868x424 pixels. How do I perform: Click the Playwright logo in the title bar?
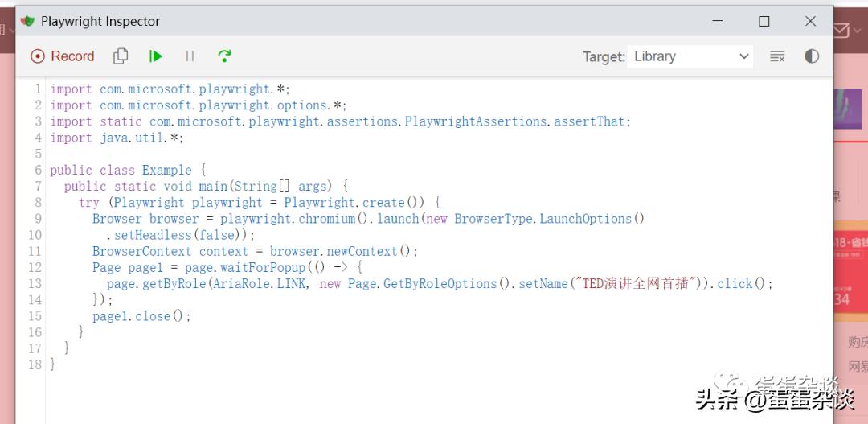tap(28, 22)
